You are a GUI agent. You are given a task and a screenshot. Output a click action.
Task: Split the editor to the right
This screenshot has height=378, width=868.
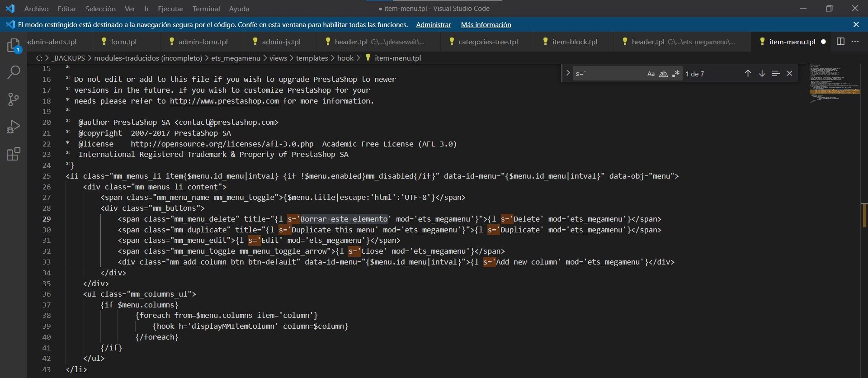click(x=840, y=42)
